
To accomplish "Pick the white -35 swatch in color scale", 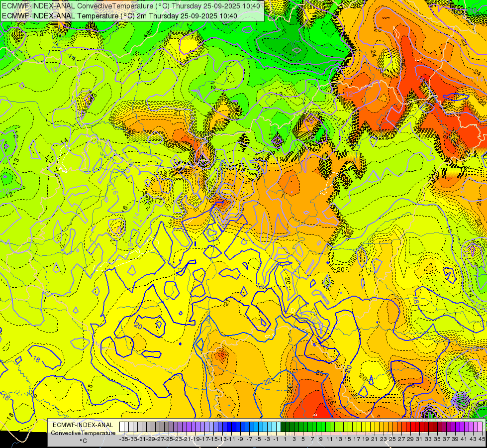I will pos(122,427).
